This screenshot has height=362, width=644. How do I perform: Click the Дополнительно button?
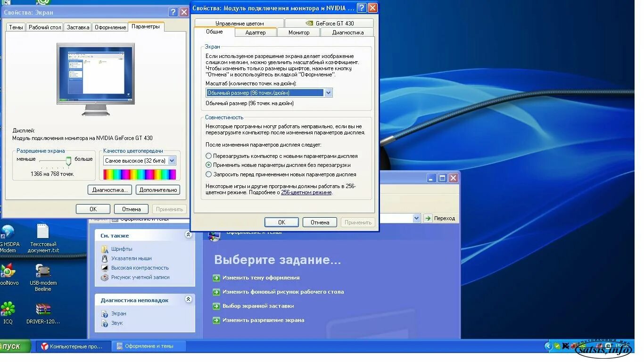coord(158,190)
